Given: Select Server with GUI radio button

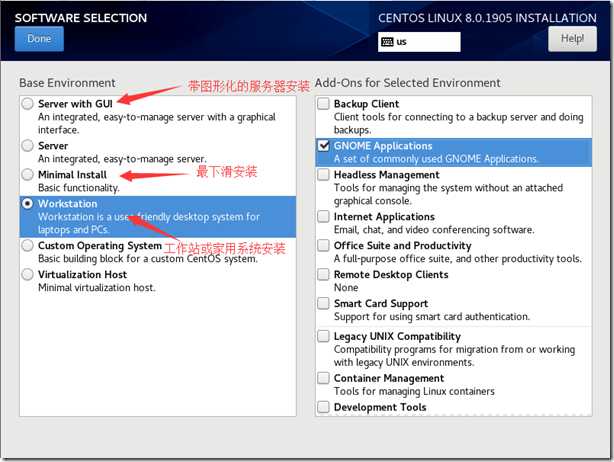Looking at the screenshot, I should (x=27, y=104).
